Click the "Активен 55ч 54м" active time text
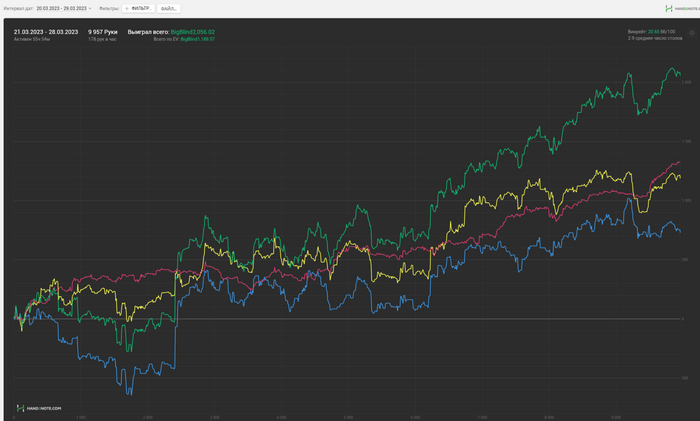Viewport: 700px width, 421px height. 32,39
